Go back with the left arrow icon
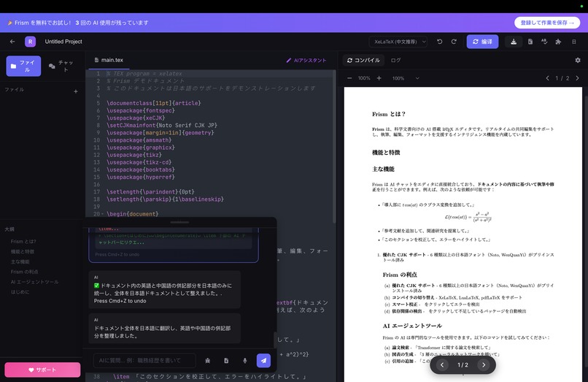This screenshot has height=382, width=588. pyautogui.click(x=12, y=42)
